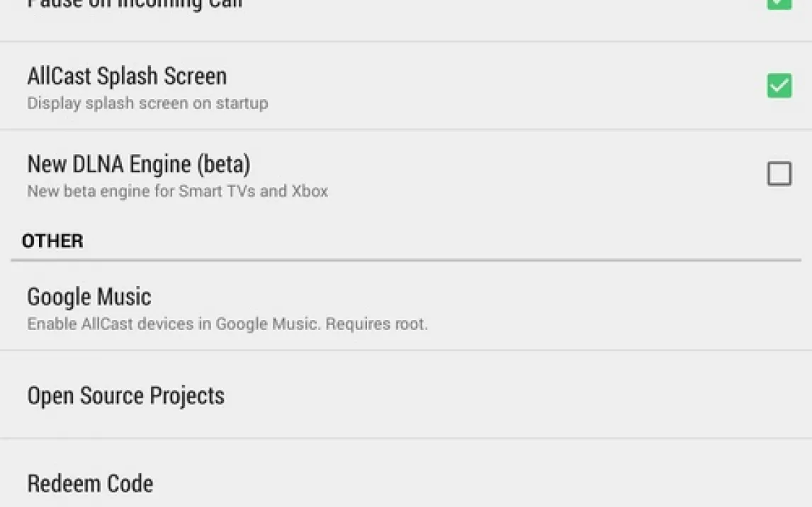This screenshot has height=507, width=812.
Task: Tap Redeem Code
Action: (90, 484)
